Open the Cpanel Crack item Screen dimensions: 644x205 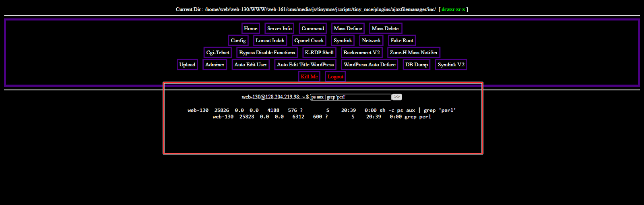[x=309, y=41]
